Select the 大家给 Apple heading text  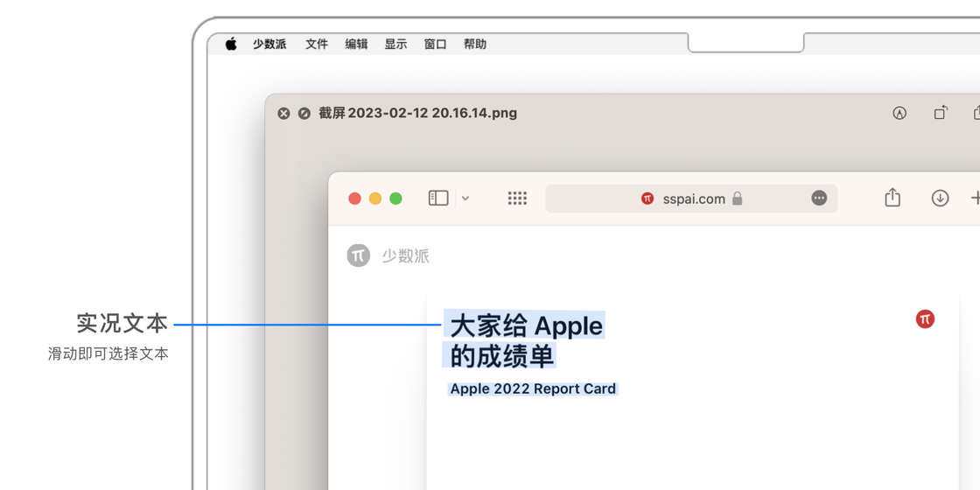click(x=526, y=325)
